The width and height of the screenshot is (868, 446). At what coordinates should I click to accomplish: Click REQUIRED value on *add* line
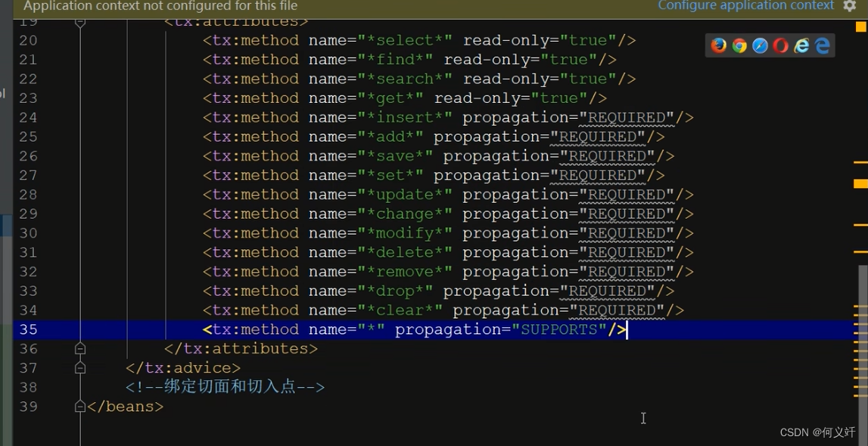(x=598, y=137)
